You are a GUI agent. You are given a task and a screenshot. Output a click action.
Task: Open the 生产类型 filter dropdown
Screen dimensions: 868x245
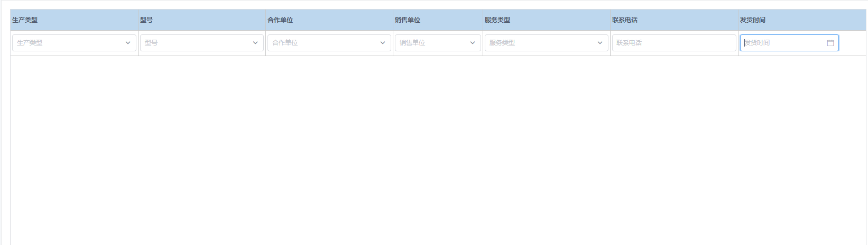tap(74, 43)
